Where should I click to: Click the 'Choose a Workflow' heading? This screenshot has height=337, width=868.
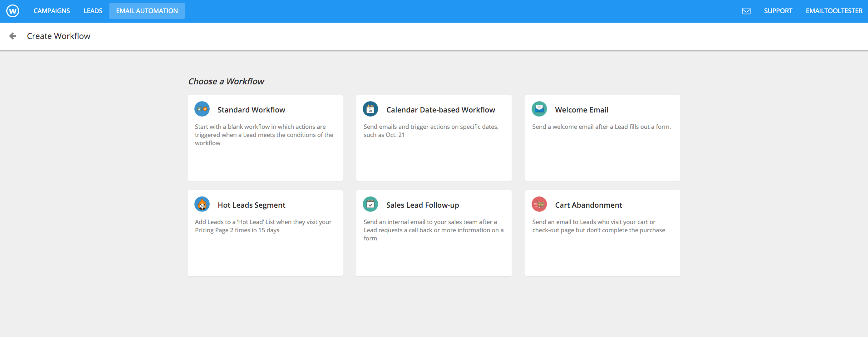pyautogui.click(x=226, y=81)
